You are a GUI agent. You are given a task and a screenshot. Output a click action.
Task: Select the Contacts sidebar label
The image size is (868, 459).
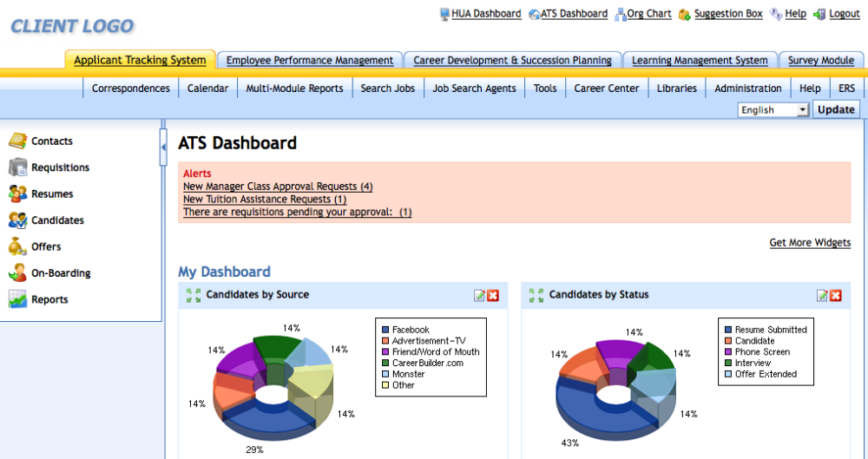coord(52,141)
